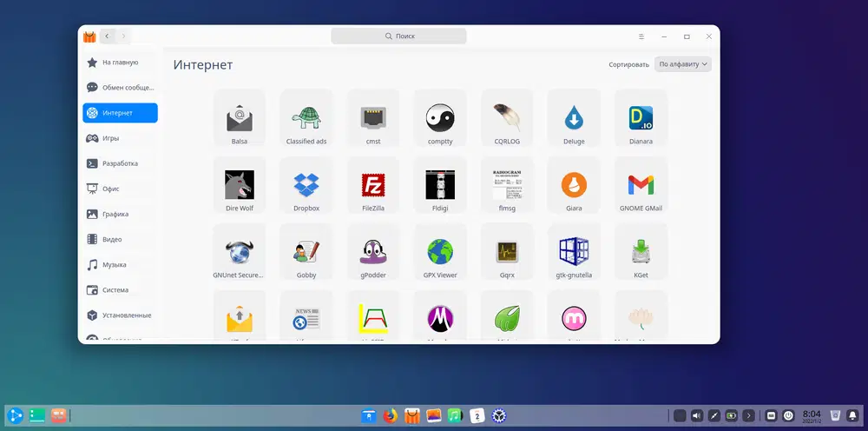Open the file manager in the dock

click(x=369, y=415)
